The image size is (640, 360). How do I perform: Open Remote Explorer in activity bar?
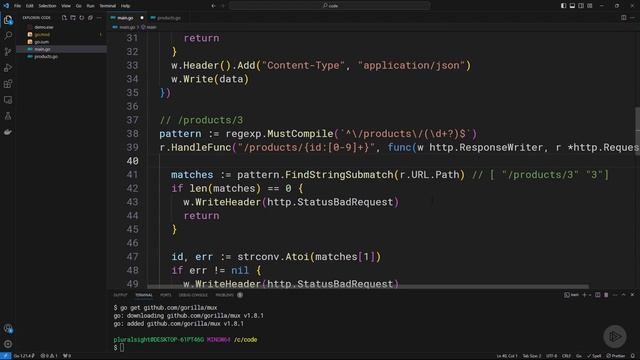point(8,100)
